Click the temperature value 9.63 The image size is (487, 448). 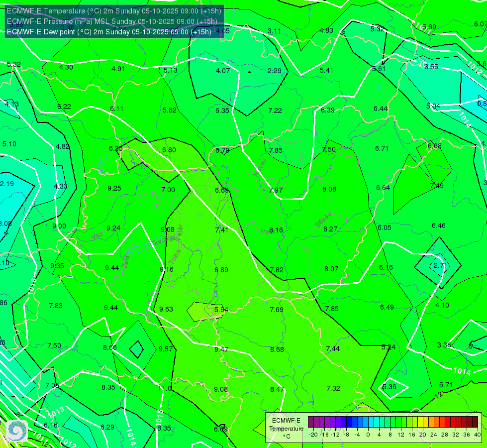166,309
